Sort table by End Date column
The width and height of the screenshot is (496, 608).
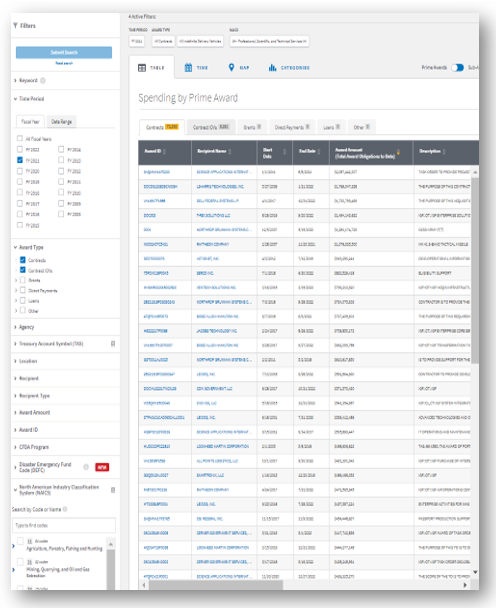(319, 151)
